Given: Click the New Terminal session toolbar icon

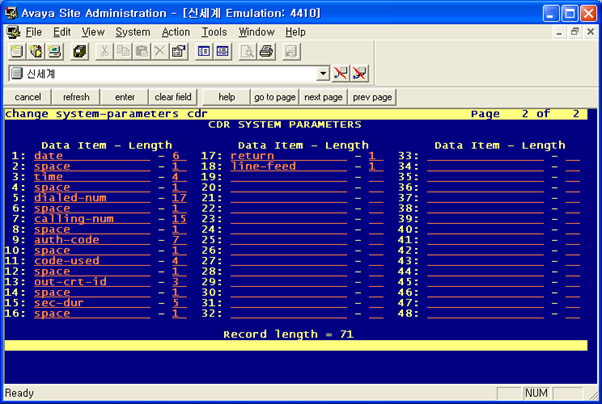Looking at the screenshot, I should [x=55, y=51].
